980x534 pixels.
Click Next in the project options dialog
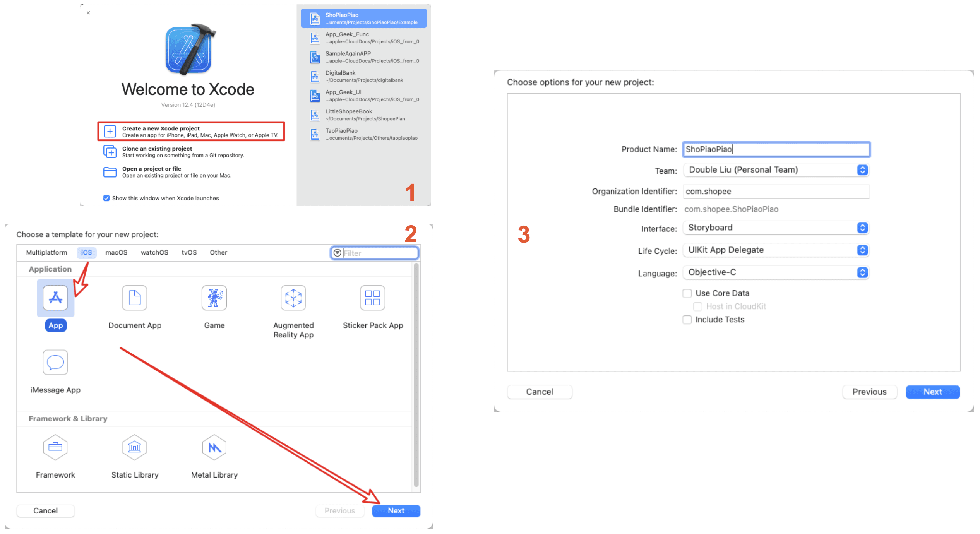click(x=933, y=392)
